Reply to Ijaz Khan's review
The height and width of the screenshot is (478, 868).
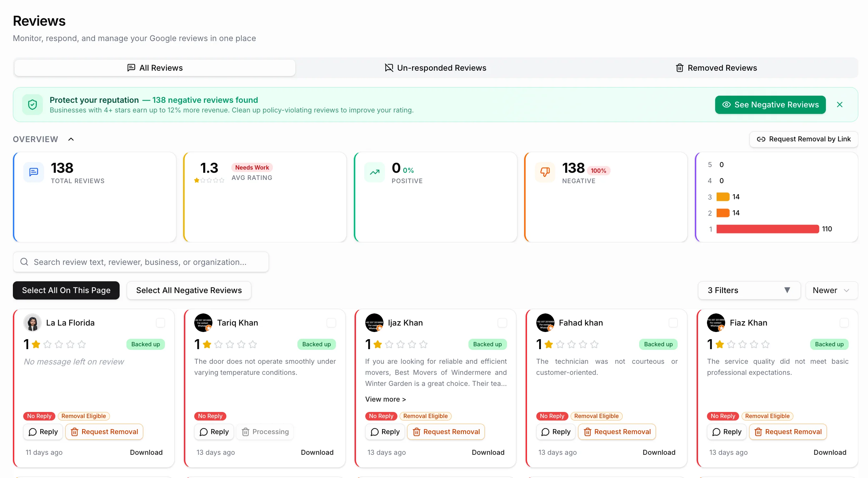pos(385,432)
